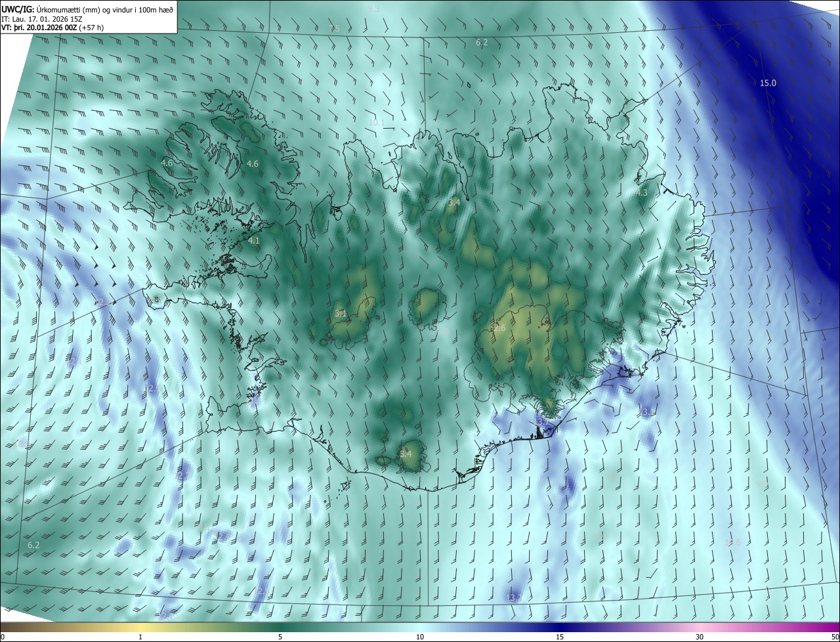The height and width of the screenshot is (642, 840).
Task: Pick the navy colorbar segment above tick 15
Action: click(560, 627)
